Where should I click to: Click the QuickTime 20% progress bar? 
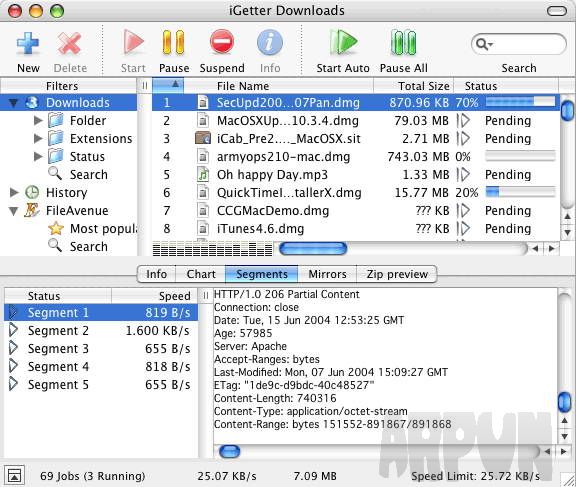tap(520, 192)
